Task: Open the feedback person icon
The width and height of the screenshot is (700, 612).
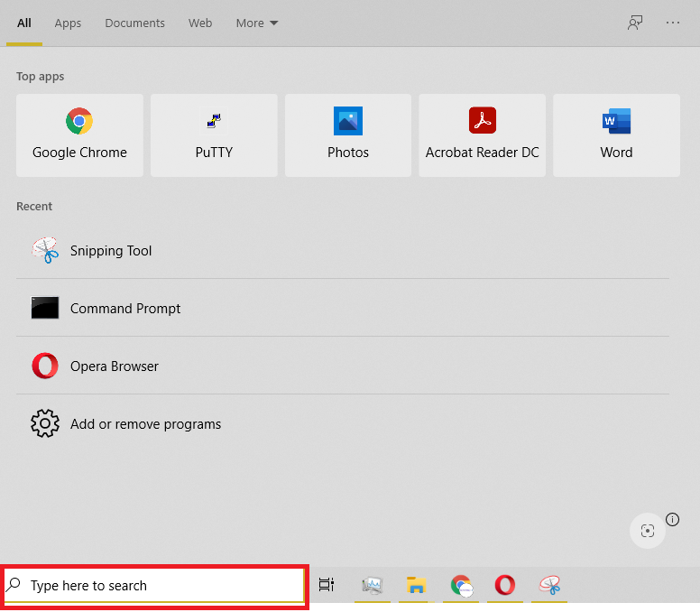Action: click(635, 23)
